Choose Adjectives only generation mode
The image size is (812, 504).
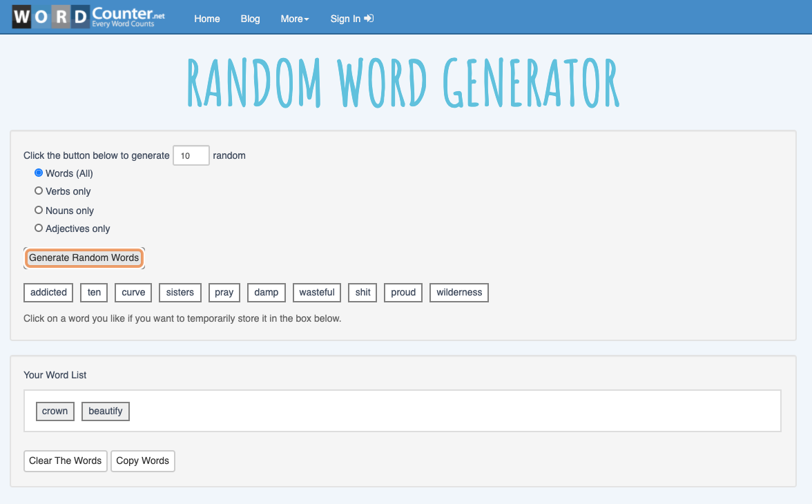pos(39,228)
